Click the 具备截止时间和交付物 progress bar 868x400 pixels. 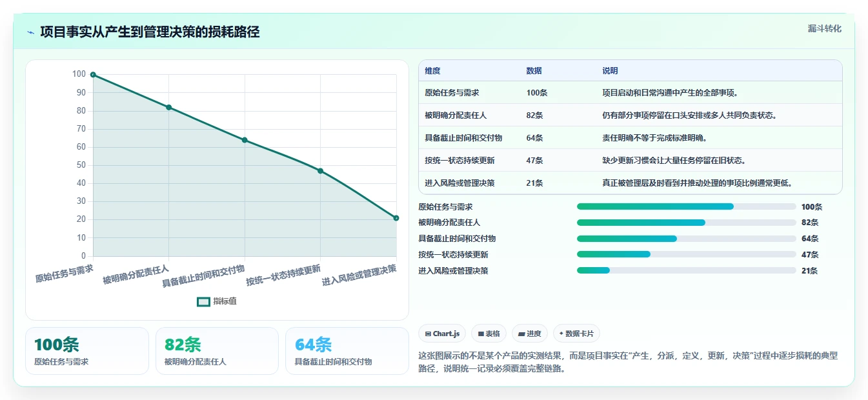click(686, 239)
